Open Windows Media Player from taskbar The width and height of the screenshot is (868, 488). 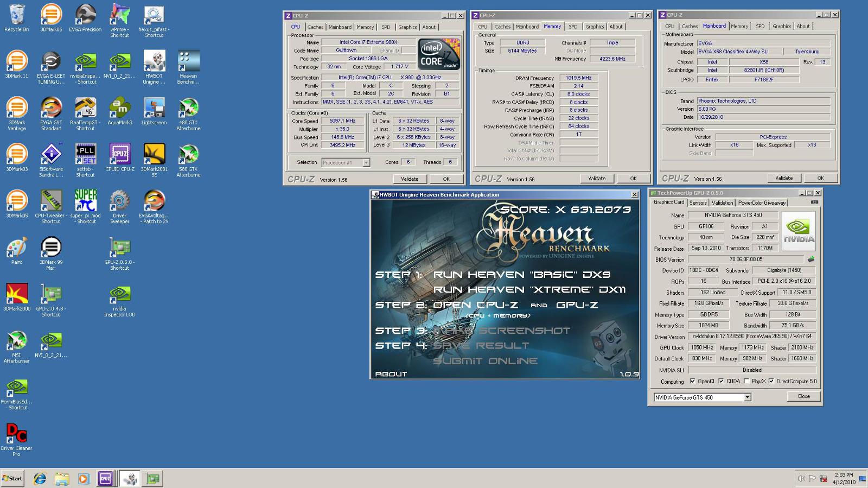84,479
